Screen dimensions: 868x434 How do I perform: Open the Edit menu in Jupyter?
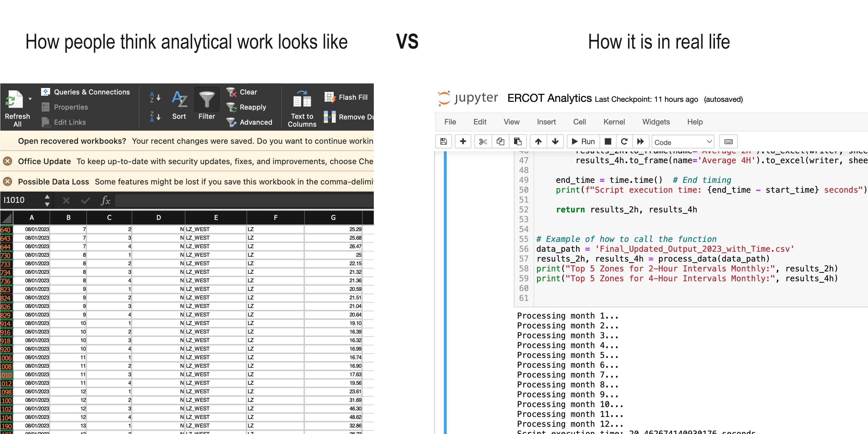[480, 122]
